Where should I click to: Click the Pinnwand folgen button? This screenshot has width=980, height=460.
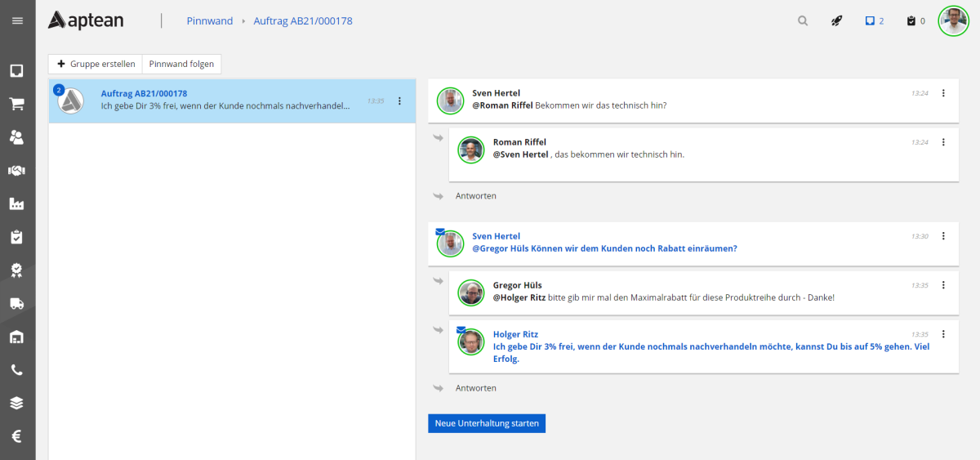tap(181, 64)
